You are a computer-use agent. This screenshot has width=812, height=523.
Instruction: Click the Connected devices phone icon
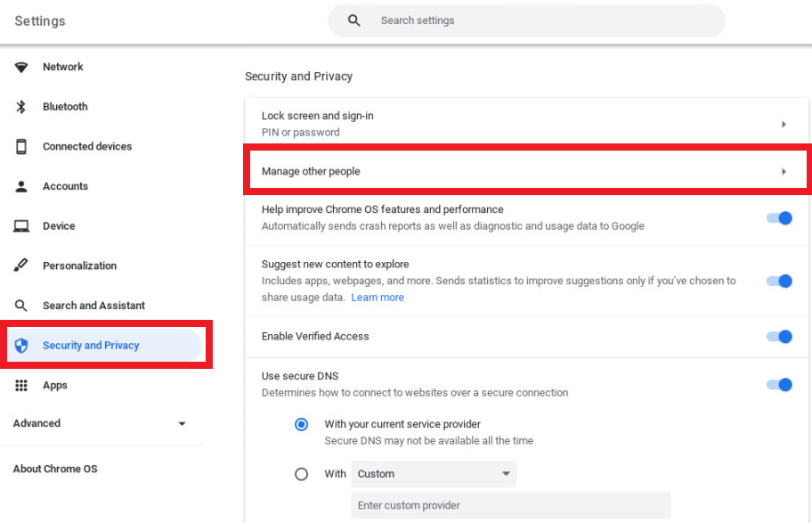pos(21,147)
